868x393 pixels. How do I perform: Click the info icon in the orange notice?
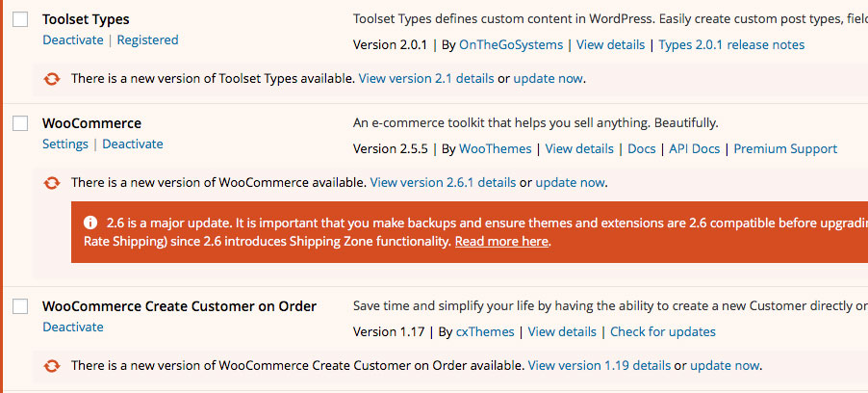pos(90,223)
